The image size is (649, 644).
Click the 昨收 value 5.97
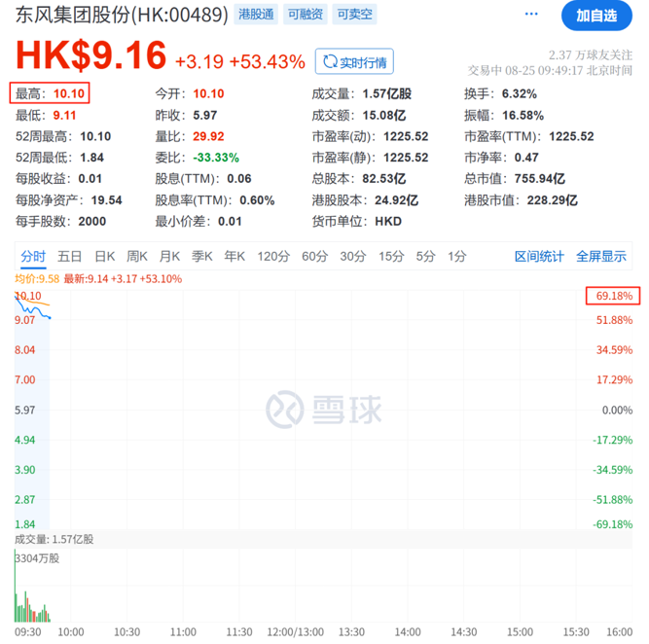pyautogui.click(x=205, y=115)
